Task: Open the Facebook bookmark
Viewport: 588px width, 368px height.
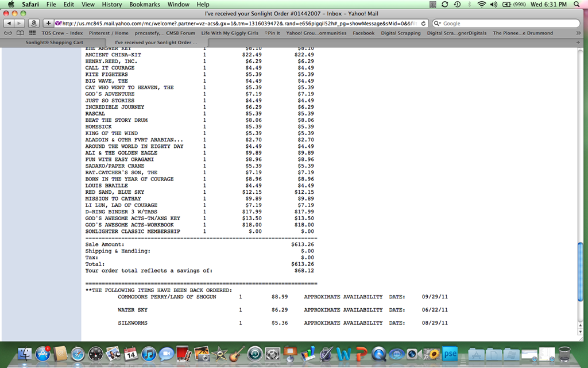Action: point(363,33)
